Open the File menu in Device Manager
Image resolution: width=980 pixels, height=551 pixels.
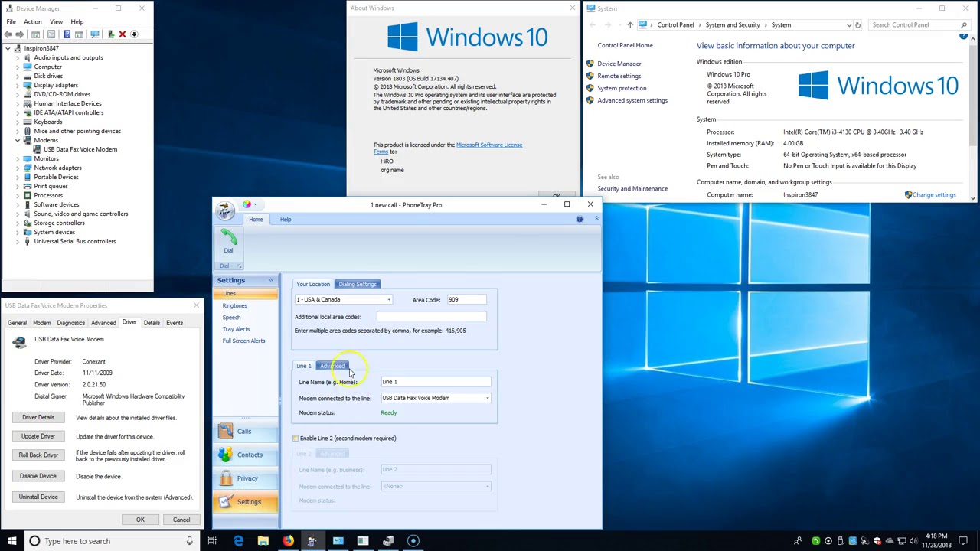[11, 22]
